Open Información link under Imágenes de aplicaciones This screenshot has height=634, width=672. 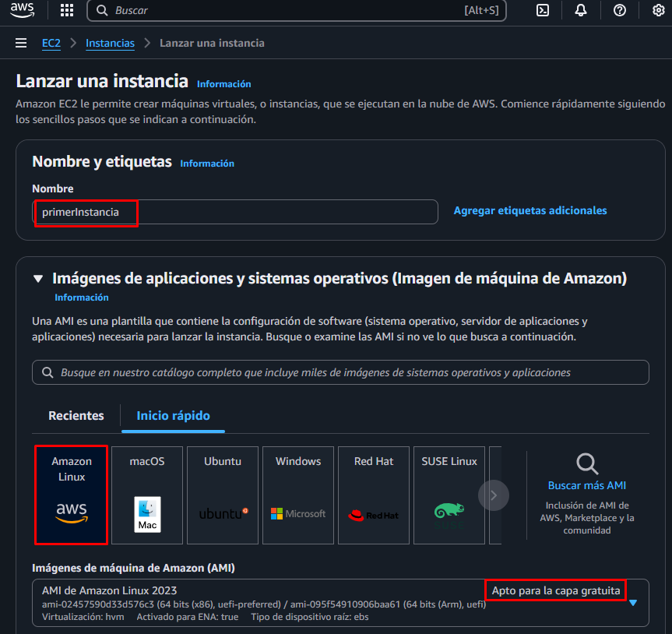[x=82, y=298]
